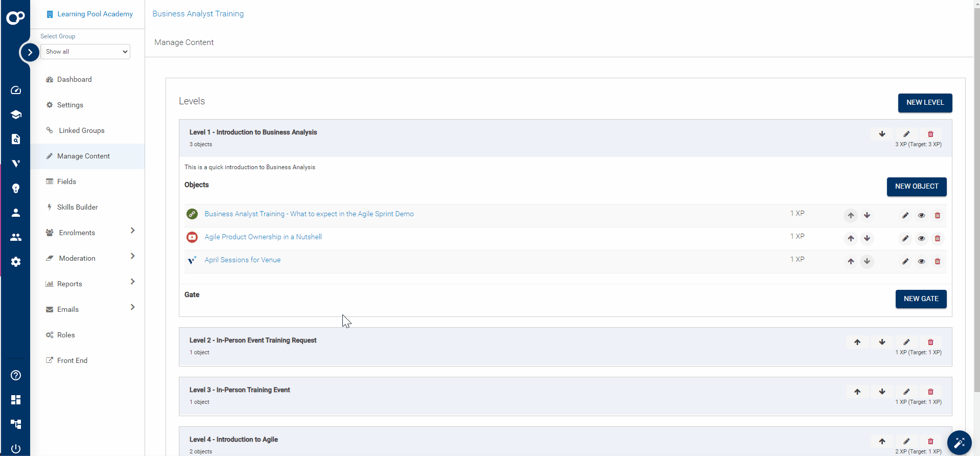Image resolution: width=980 pixels, height=456 pixels.
Task: Delete the April Sessions for Venue object
Action: 937,261
